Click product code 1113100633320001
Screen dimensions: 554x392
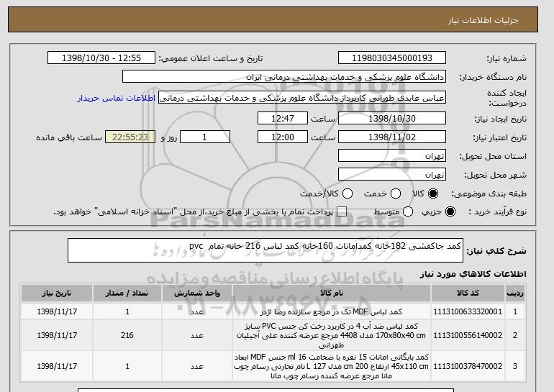click(468, 311)
